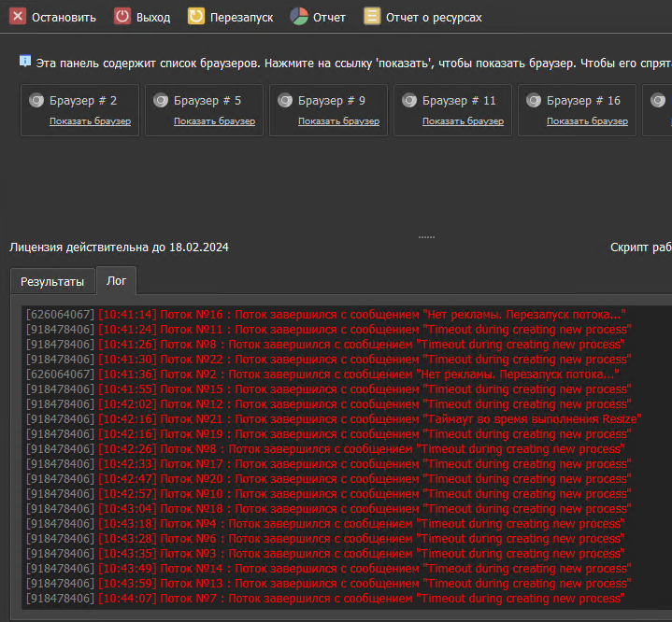Click the status icon of Браузер # 5
This screenshot has height=622, width=672.
(x=161, y=100)
